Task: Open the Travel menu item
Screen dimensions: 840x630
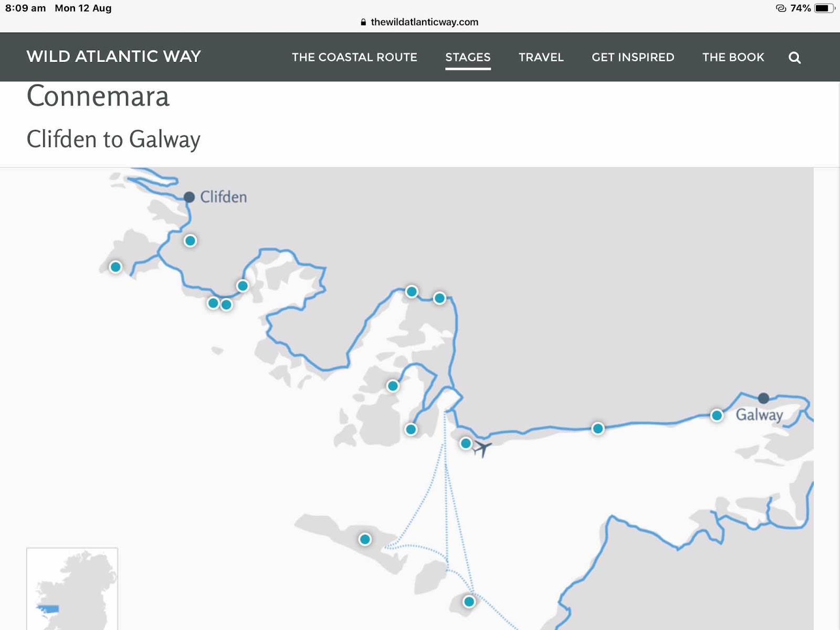Action: tap(541, 57)
